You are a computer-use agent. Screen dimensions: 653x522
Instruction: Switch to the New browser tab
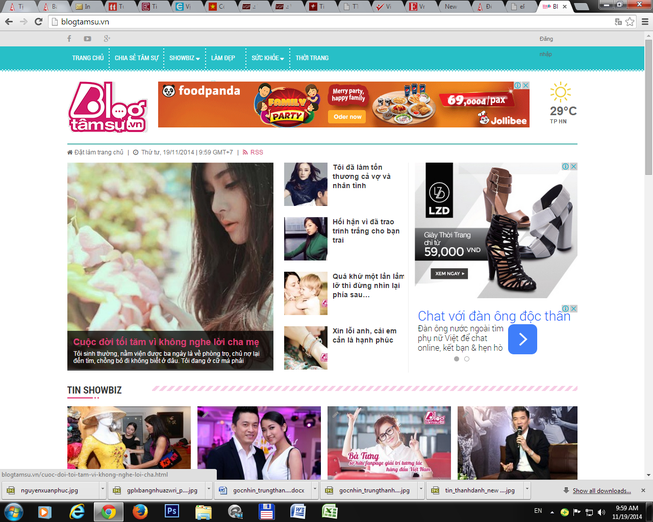click(x=452, y=6)
